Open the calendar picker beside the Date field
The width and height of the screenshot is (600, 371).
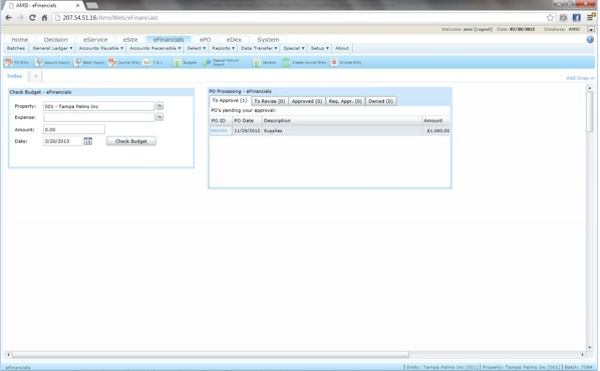(x=88, y=141)
